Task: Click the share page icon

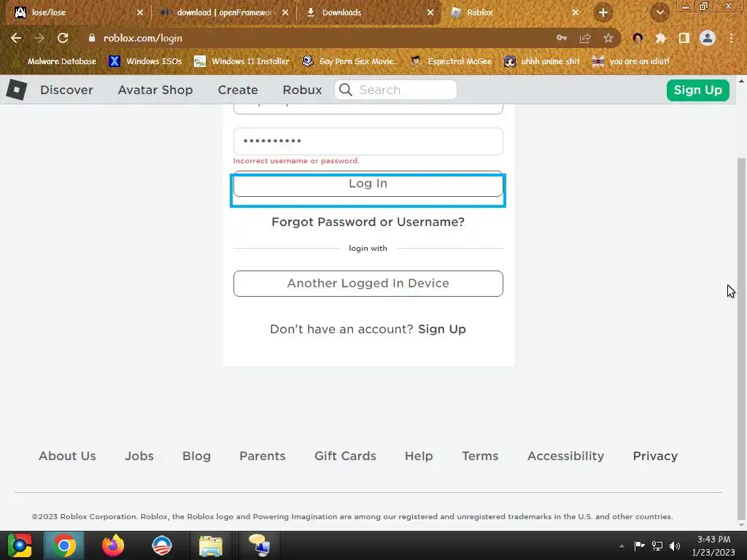Action: coord(585,38)
